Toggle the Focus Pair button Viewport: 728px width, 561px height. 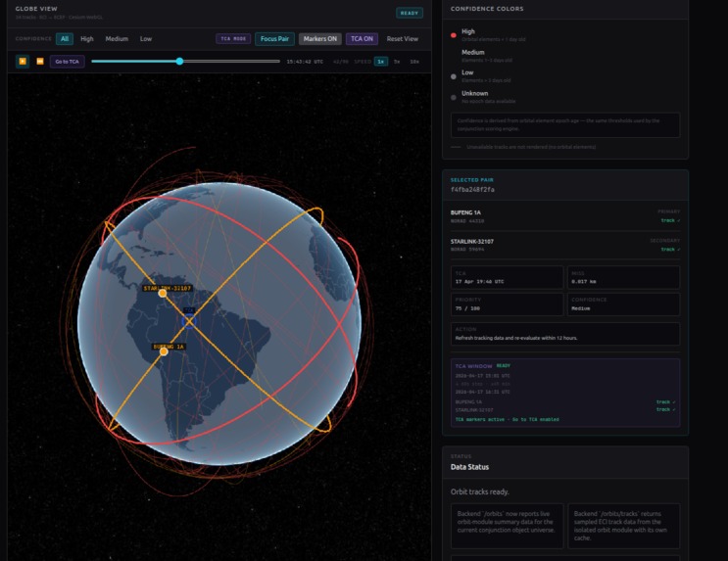coord(274,39)
